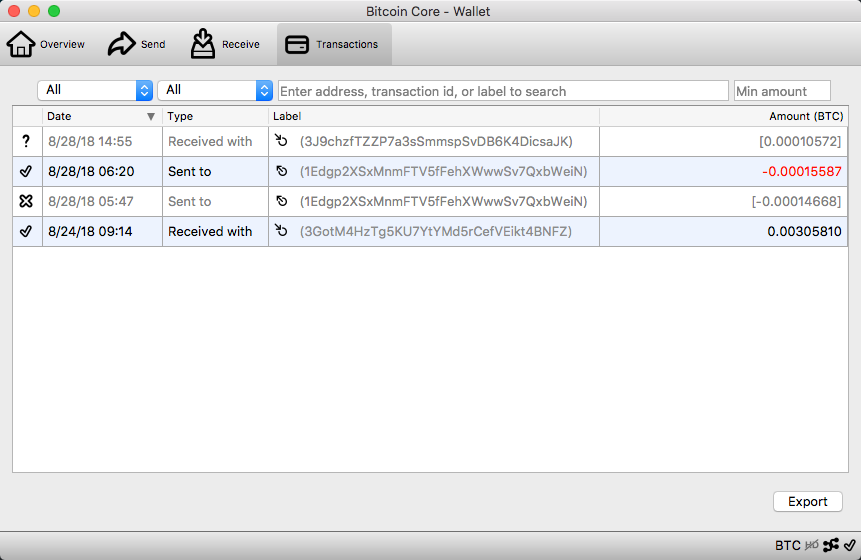
Task: Sort by the Label column header
Action: pyautogui.click(x=434, y=116)
